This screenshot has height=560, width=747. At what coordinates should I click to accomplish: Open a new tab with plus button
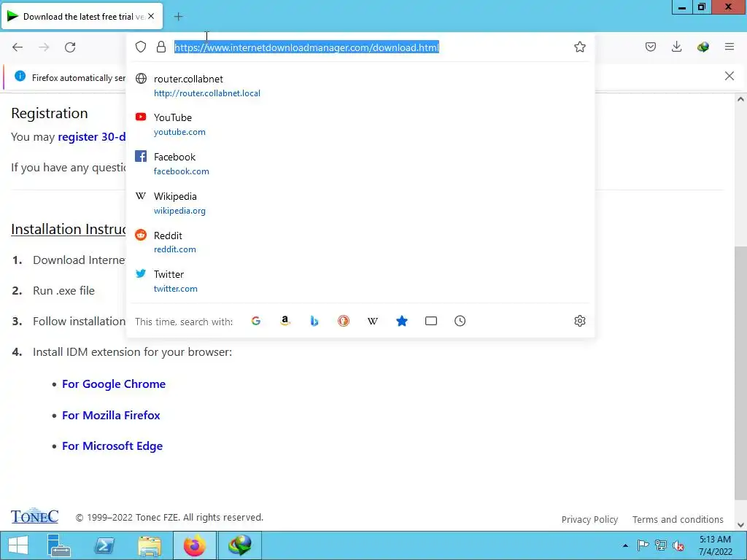[178, 17]
